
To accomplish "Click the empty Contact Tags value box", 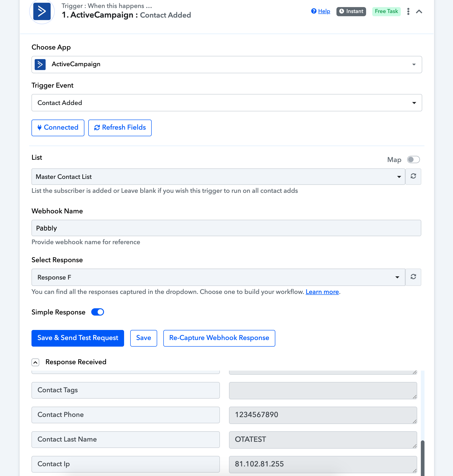I will (323, 390).
